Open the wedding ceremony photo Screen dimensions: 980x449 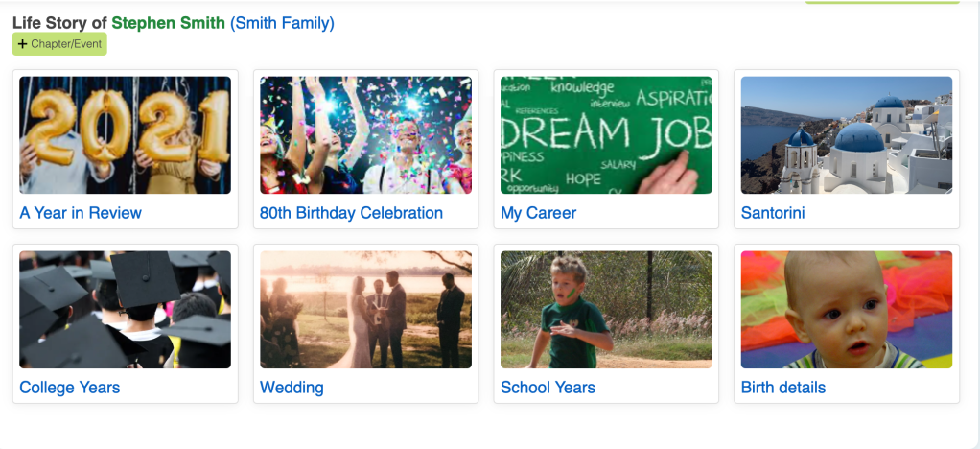(x=365, y=310)
